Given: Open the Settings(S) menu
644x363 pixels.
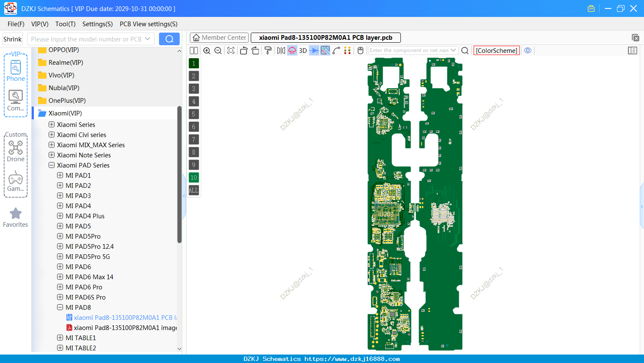Looking at the screenshot, I should click(x=97, y=24).
